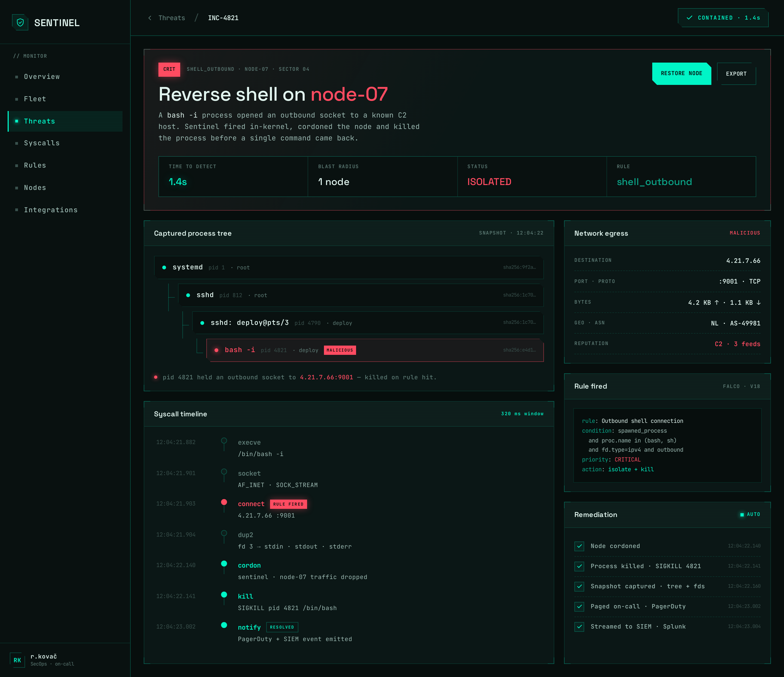Viewport: 784px width, 677px height.
Task: Click the Sentinel shield logo icon
Action: (20, 23)
